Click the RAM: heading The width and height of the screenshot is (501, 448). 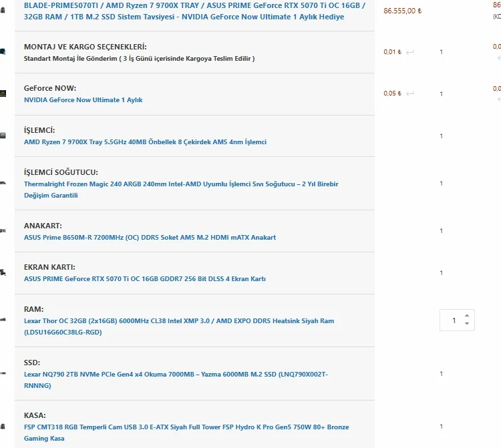pos(33,309)
